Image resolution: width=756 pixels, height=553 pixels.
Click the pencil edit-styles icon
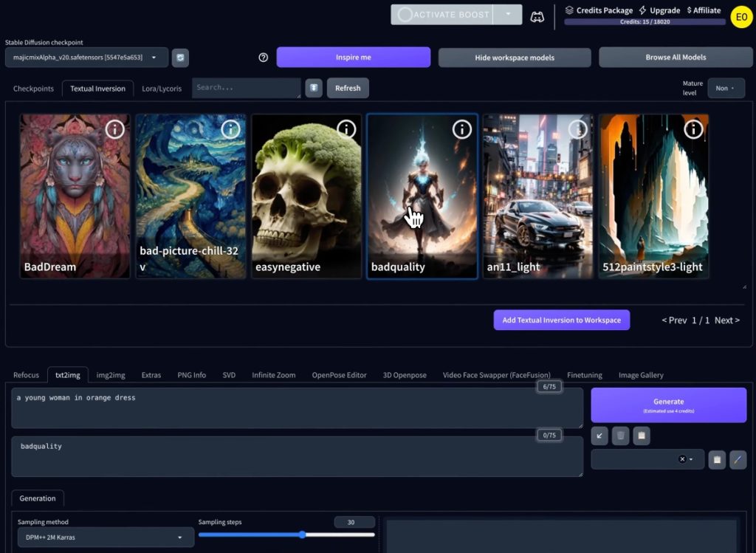point(738,459)
